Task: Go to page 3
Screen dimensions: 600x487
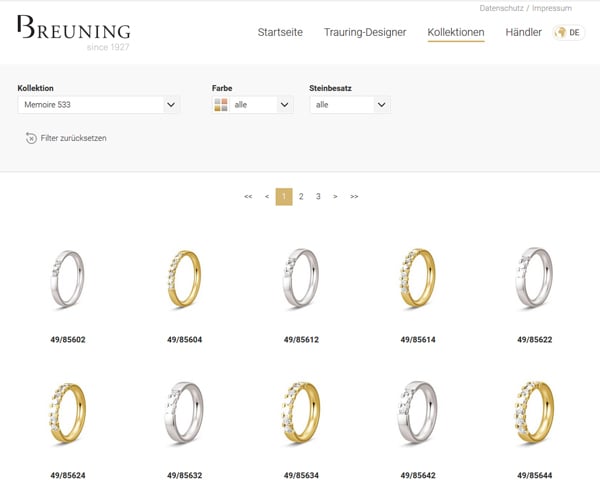Action: coord(318,197)
